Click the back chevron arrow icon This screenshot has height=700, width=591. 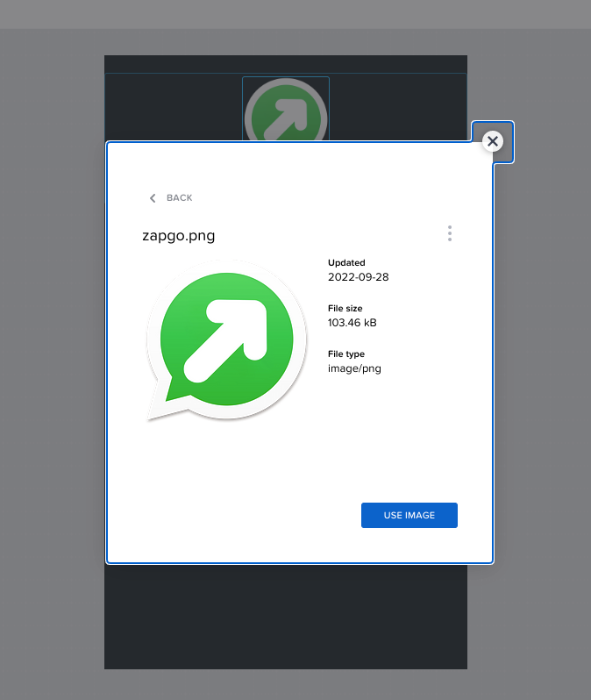153,197
